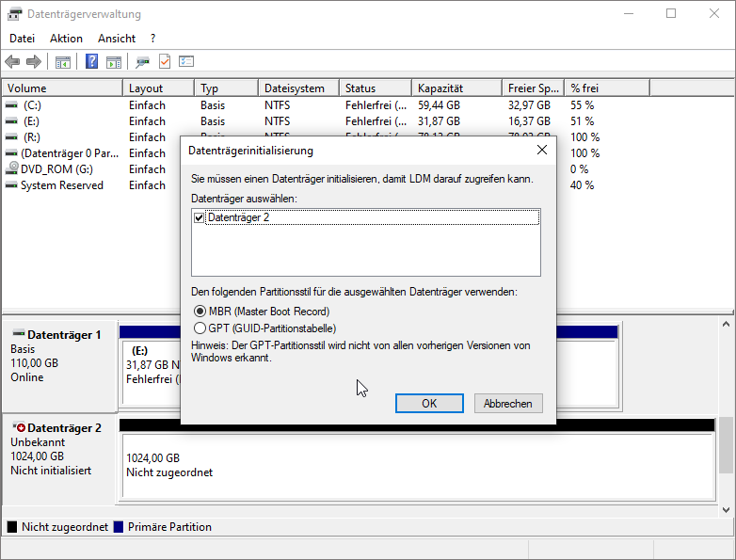Click the show/hide console tree icon
The height and width of the screenshot is (560, 736).
pos(63,62)
